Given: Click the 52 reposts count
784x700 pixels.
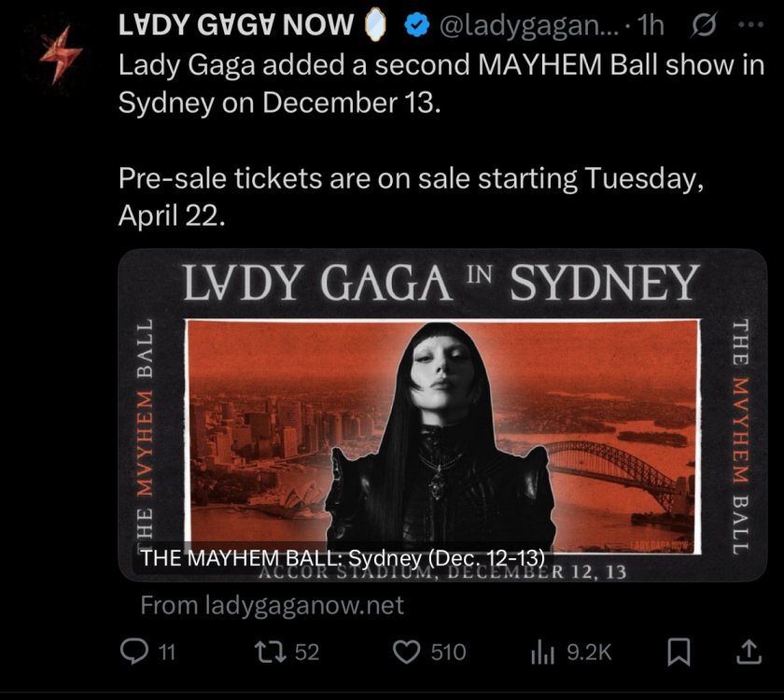Looking at the screenshot, I should 306,652.
